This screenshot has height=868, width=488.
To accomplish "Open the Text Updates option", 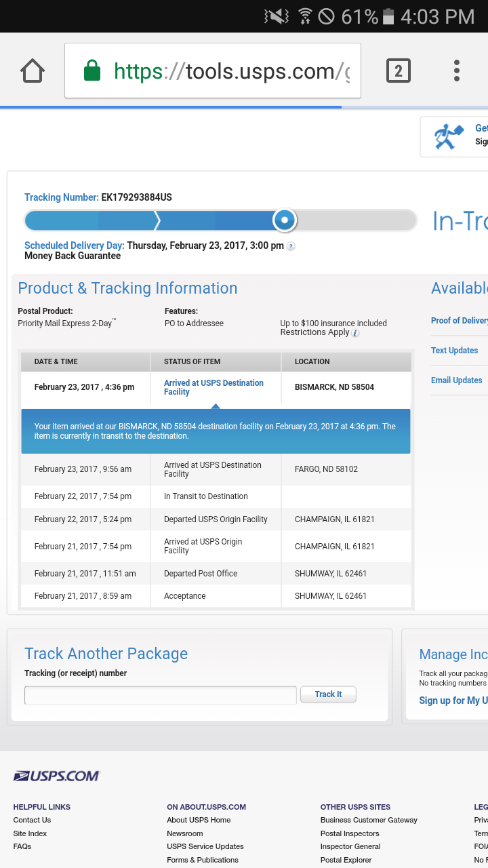I will pos(454,351).
